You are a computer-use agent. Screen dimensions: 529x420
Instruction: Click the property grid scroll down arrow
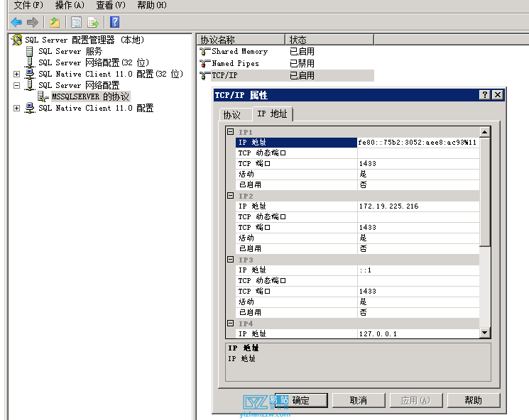(485, 333)
